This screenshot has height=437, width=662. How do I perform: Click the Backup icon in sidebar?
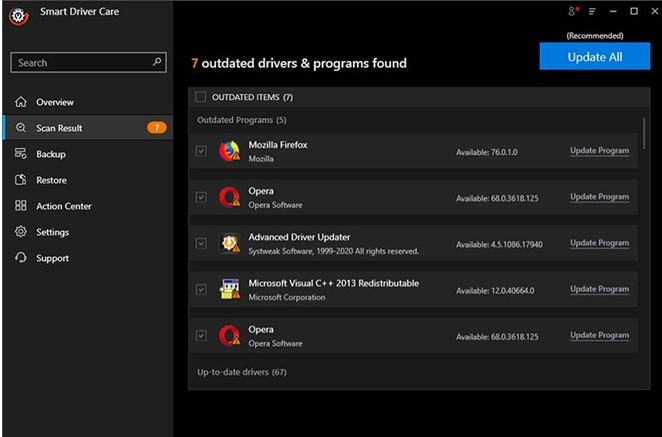coord(21,154)
